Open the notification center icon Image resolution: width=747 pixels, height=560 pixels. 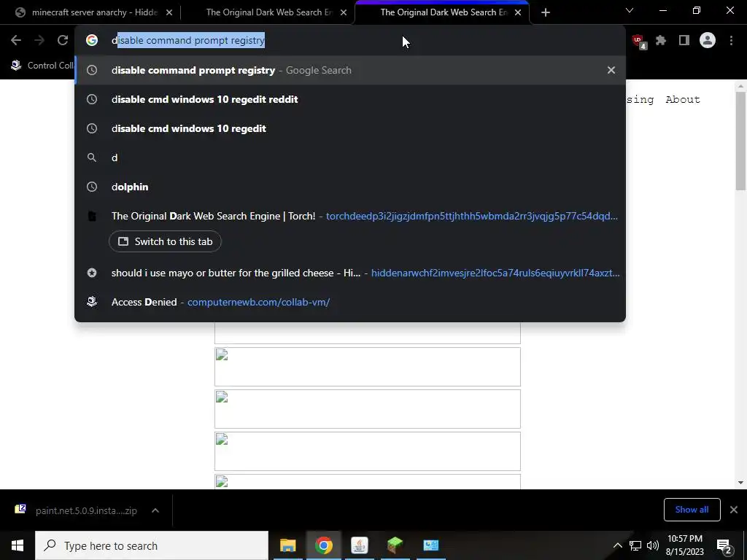pyautogui.click(x=724, y=545)
